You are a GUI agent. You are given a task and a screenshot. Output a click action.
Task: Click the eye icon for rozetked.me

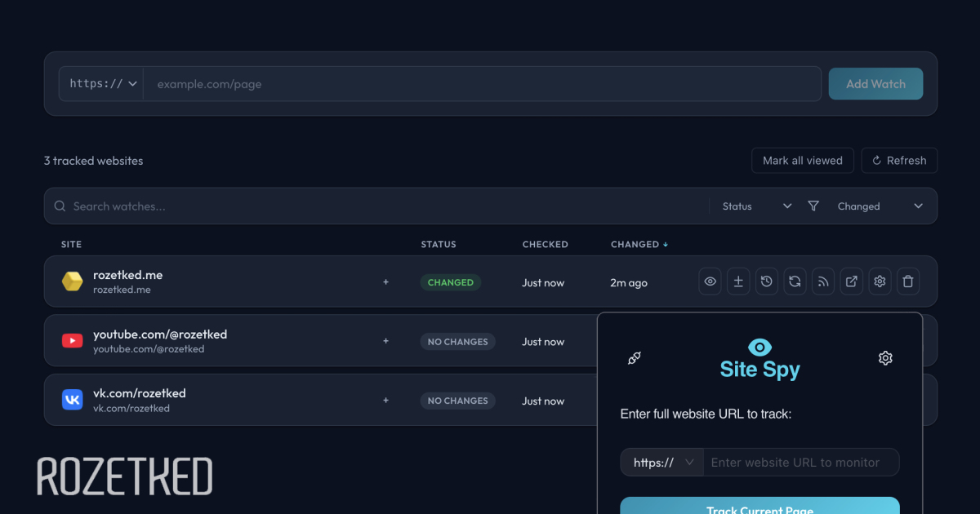click(x=710, y=282)
